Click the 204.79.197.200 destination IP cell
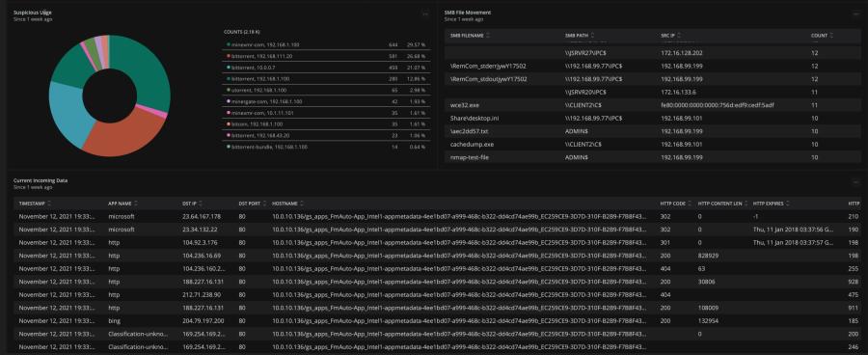This screenshot has height=355, width=868. click(x=203, y=320)
